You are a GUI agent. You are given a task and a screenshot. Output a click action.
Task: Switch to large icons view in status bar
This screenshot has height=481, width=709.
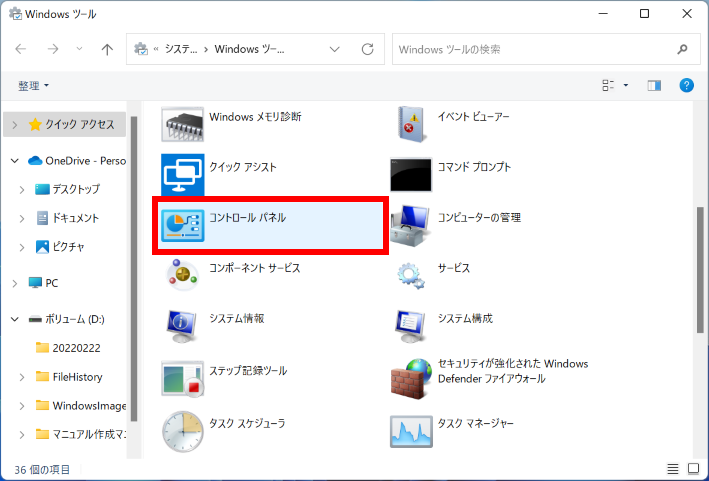click(x=694, y=469)
